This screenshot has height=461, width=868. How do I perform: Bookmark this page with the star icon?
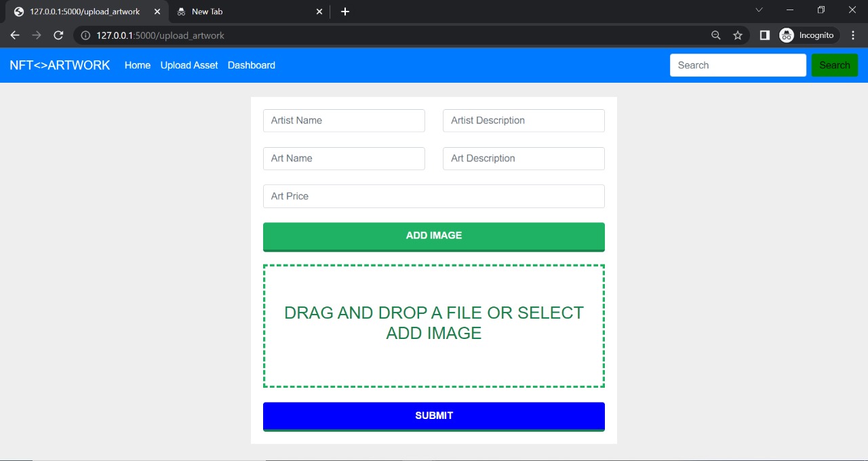tap(738, 35)
